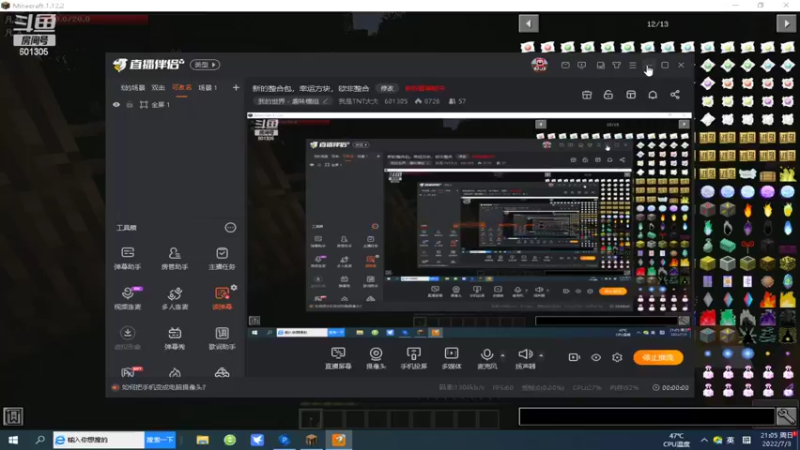Click the share icon near preview

tap(675, 95)
